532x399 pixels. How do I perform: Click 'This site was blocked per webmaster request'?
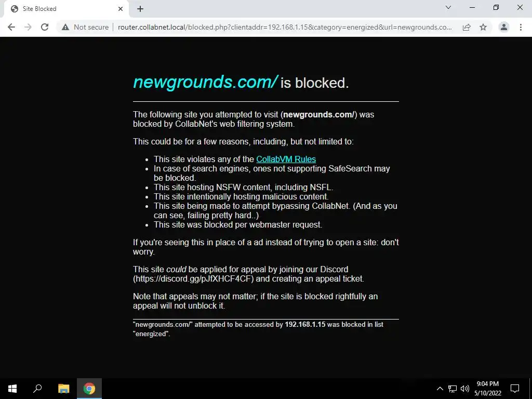pyautogui.click(x=238, y=224)
